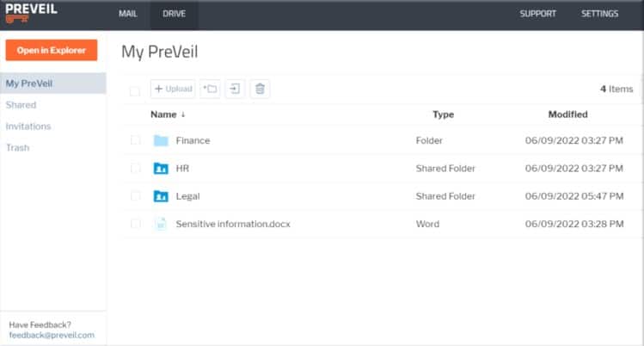This screenshot has height=346, width=644.
Task: Open the Shared sidebar section
Action: [21, 105]
